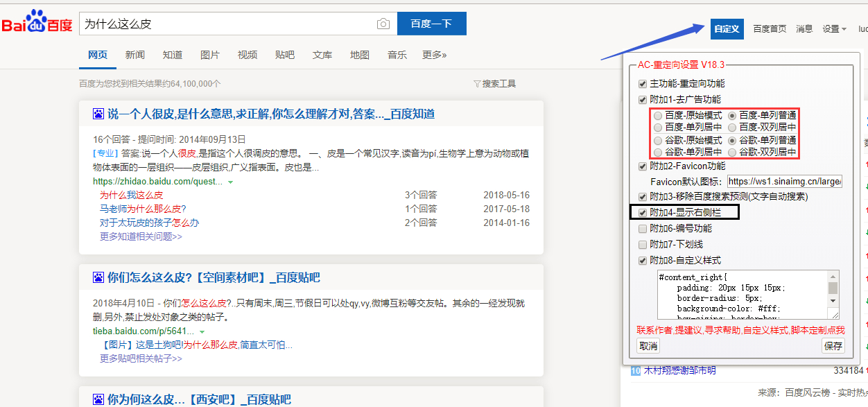The width and height of the screenshot is (868, 407).
Task: Click favicon of 你们怎么这么皮 result
Action: (98, 278)
